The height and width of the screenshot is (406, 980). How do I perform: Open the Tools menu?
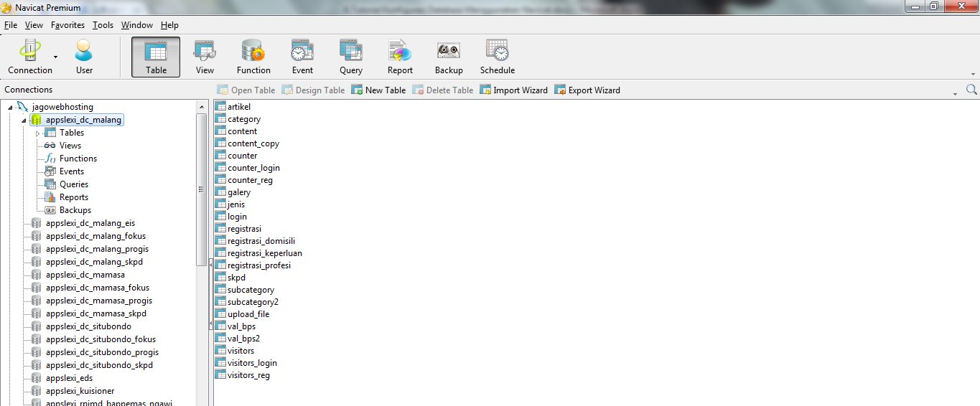click(x=103, y=24)
